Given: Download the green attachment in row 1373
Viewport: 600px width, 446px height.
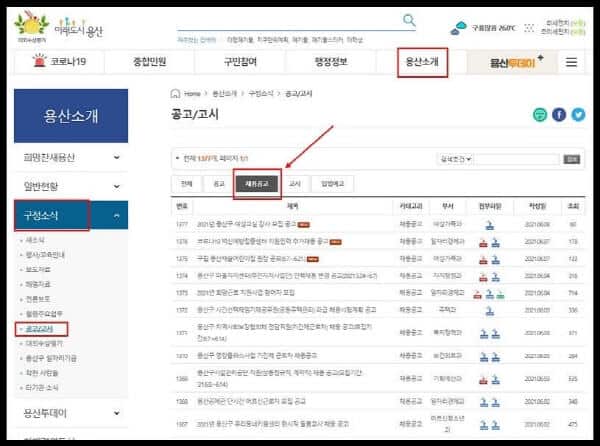Looking at the screenshot, I should (500, 294).
